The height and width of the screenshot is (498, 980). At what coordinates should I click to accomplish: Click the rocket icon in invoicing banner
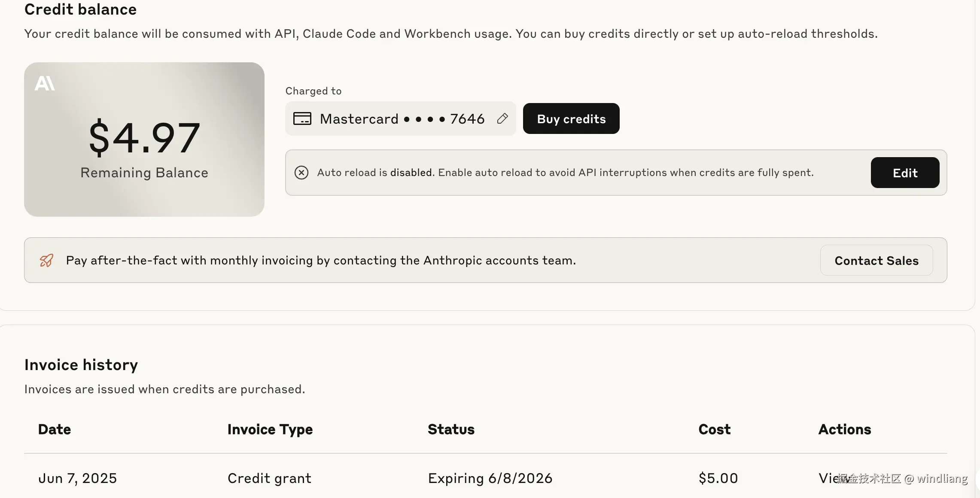[46, 260]
